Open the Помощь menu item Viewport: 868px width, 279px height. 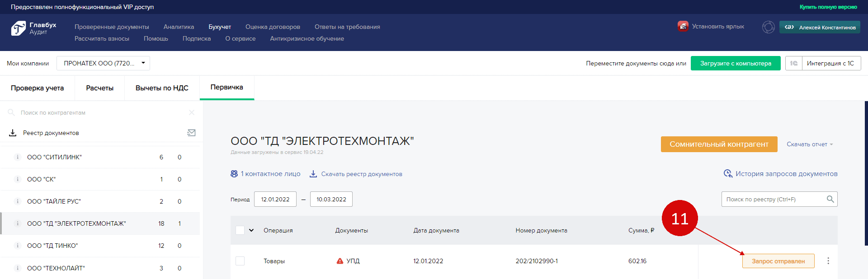(x=156, y=38)
